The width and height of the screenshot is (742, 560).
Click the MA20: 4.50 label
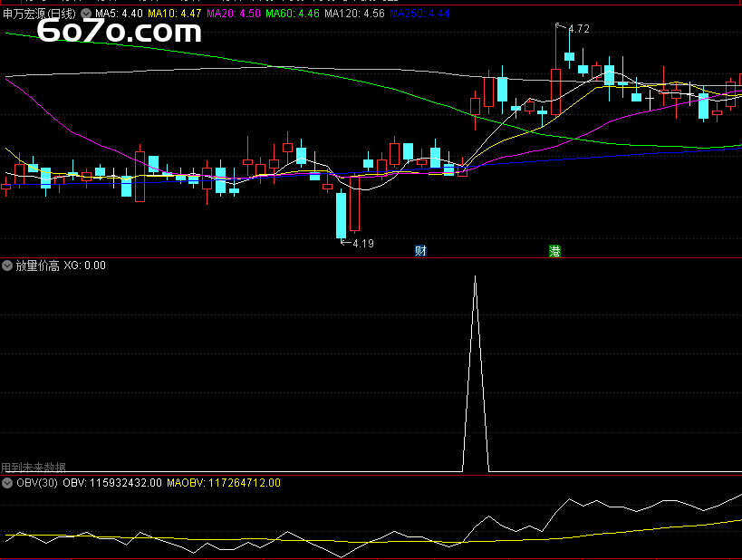pos(234,14)
